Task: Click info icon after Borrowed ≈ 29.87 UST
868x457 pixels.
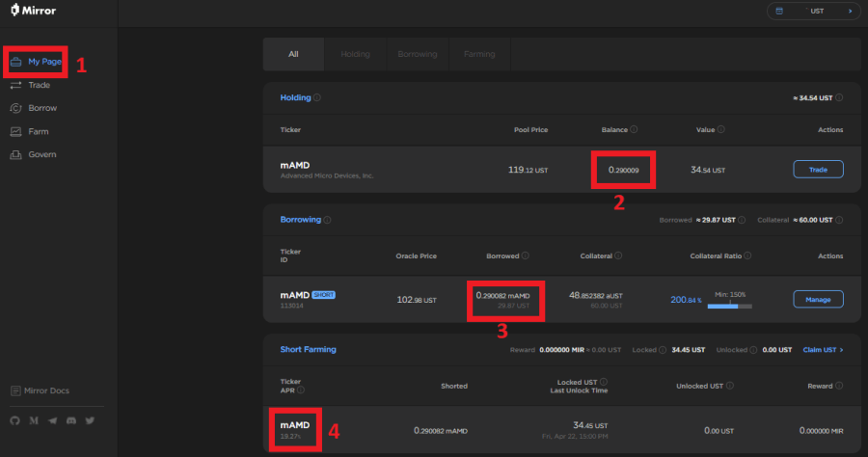Action: (x=742, y=220)
